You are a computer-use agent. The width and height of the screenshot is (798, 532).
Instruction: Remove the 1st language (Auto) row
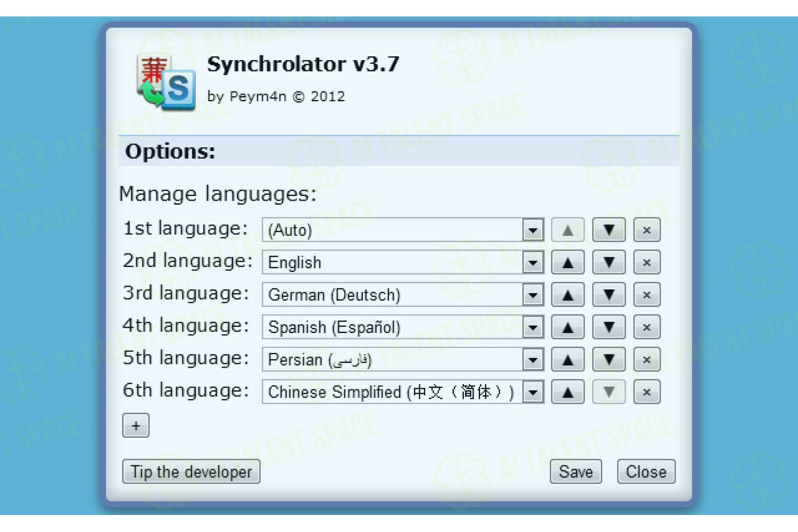coord(647,230)
